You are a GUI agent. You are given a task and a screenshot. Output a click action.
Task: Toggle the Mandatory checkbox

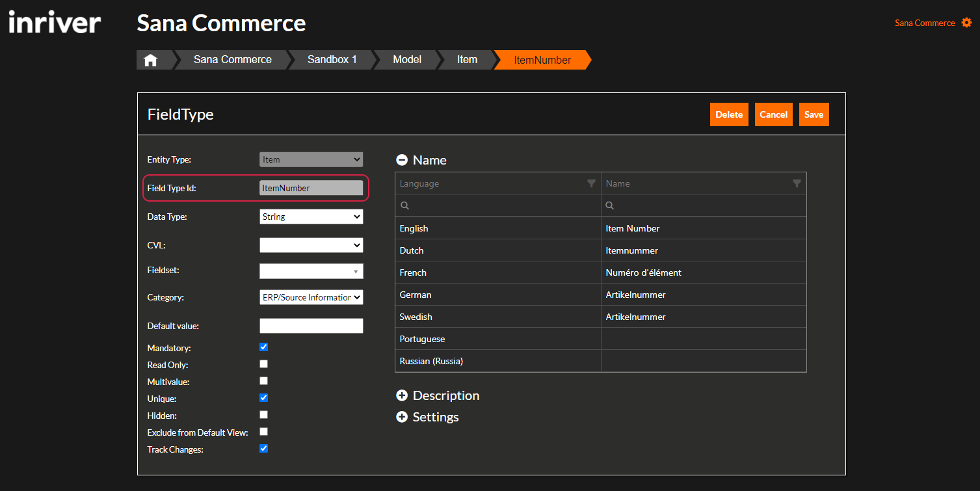tap(263, 347)
